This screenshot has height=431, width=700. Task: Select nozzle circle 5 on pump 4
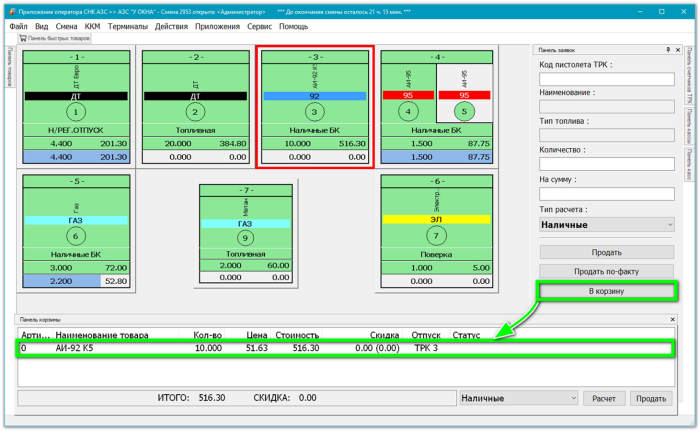tap(464, 112)
